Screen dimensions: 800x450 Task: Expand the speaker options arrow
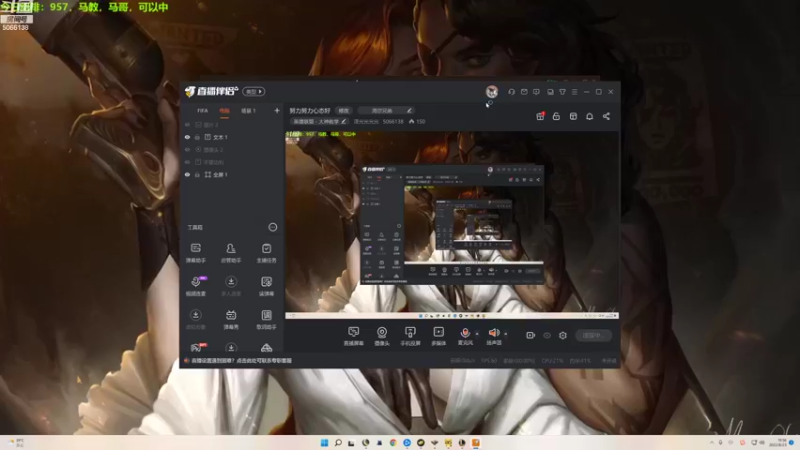(506, 334)
